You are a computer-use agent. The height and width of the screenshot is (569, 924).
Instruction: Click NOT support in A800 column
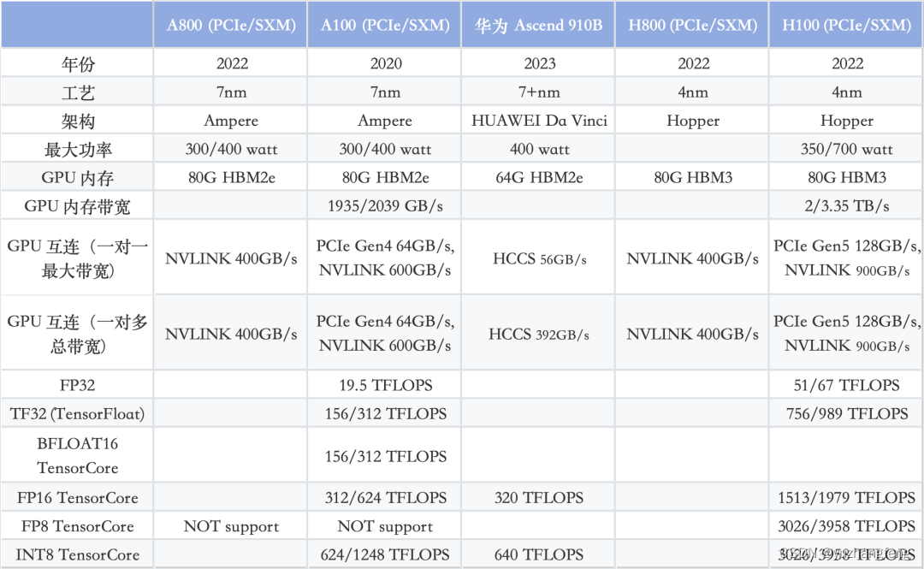[x=231, y=526]
